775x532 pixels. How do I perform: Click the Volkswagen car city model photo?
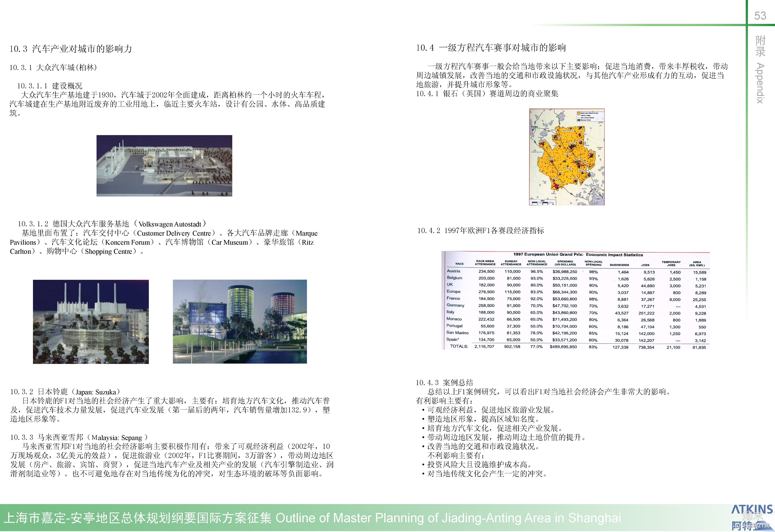(164, 165)
